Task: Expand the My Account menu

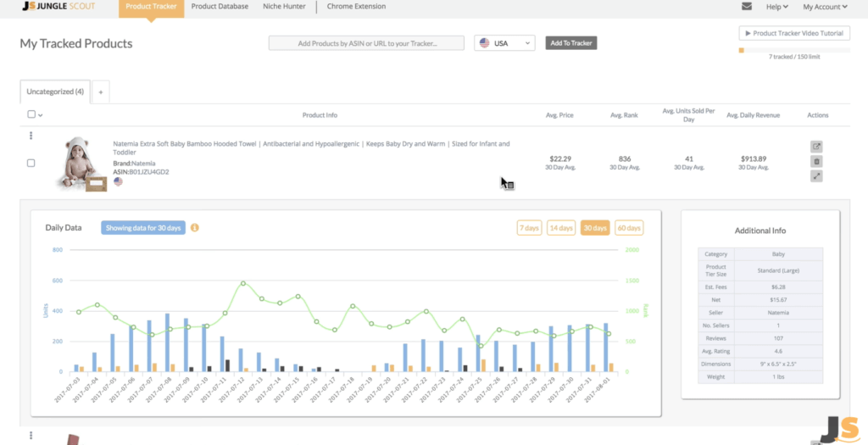Action: coord(825,7)
